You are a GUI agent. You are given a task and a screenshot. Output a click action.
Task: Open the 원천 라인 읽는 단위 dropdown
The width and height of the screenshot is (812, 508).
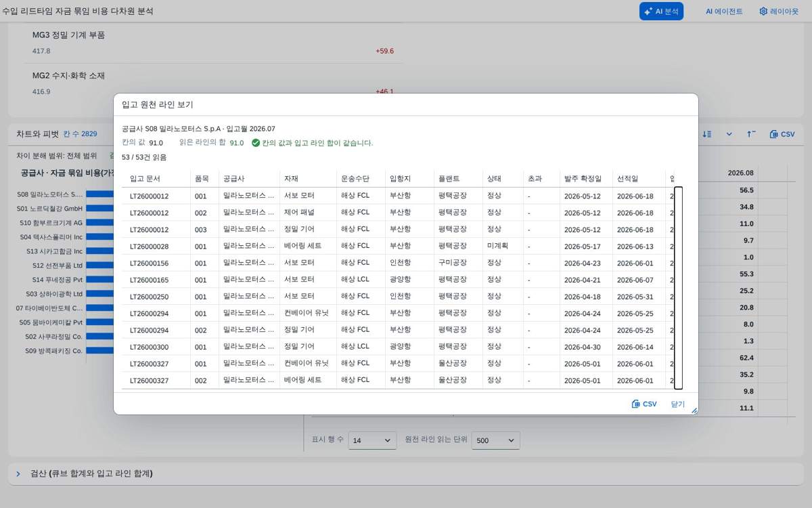pyautogui.click(x=495, y=440)
